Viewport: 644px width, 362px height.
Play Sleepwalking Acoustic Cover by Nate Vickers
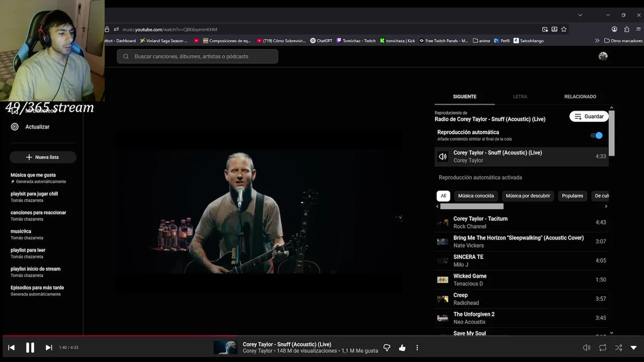tap(521, 241)
